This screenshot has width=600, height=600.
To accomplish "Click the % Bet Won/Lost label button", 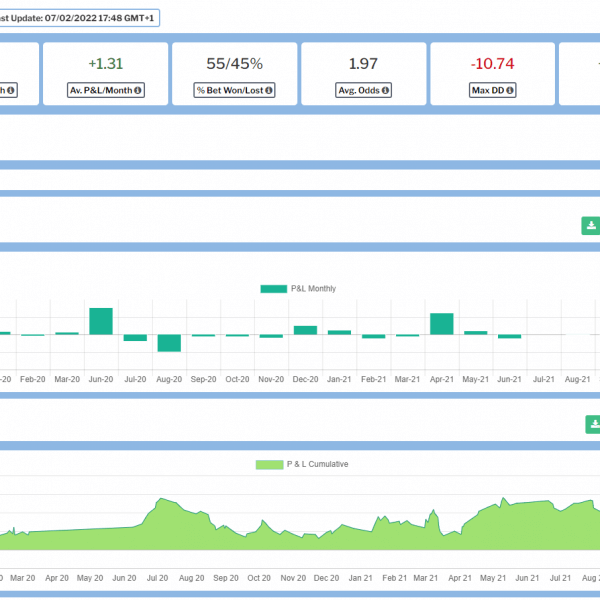I will coord(234,90).
